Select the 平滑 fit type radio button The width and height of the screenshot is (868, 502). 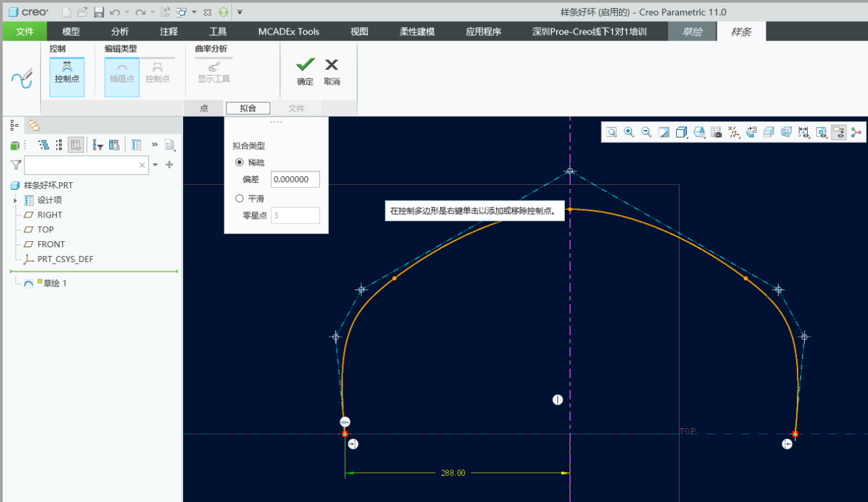(x=239, y=198)
